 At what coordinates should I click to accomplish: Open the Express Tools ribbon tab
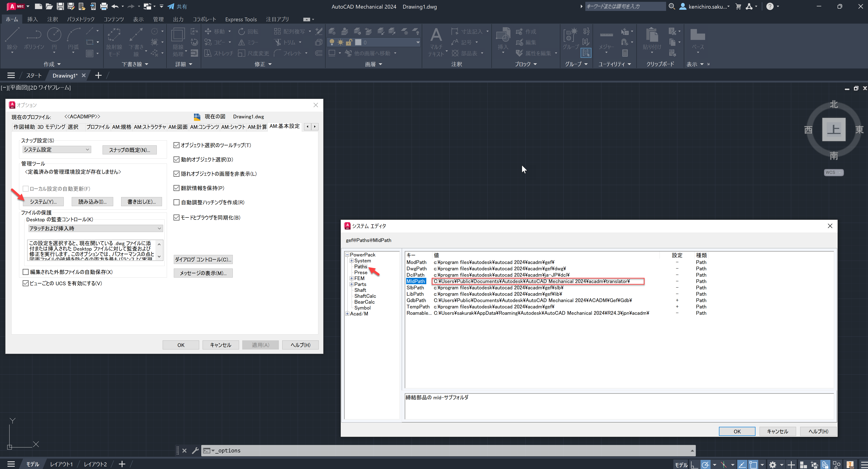pos(241,19)
